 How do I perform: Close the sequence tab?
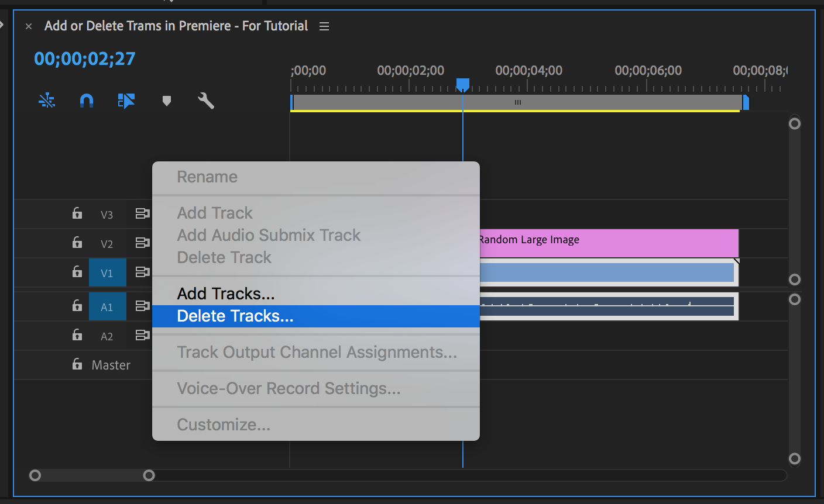[29, 26]
